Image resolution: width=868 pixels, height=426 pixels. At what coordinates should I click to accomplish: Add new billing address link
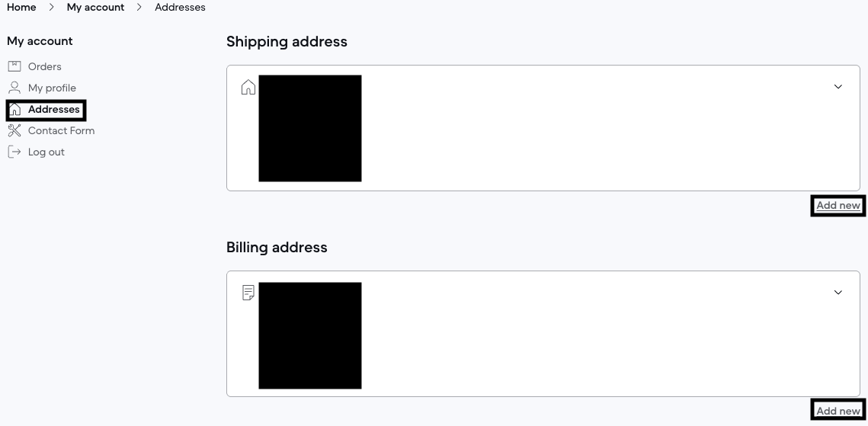click(x=838, y=411)
